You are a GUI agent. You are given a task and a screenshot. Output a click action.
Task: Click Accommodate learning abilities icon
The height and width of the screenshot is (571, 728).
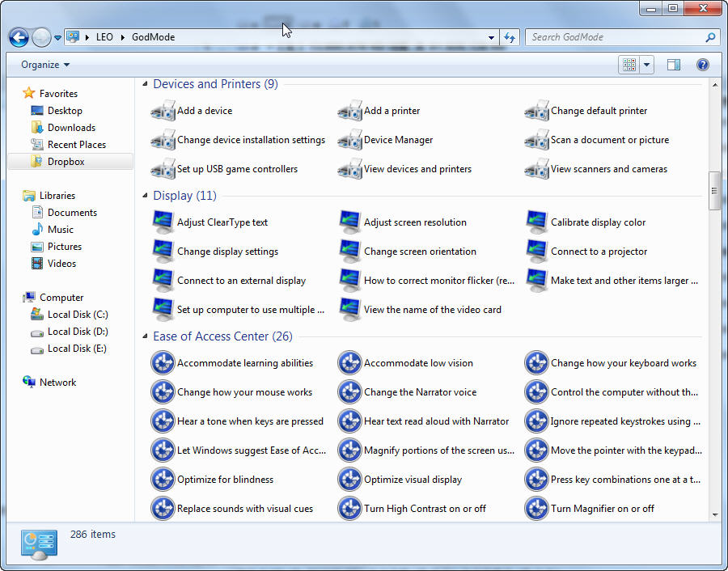pos(163,363)
